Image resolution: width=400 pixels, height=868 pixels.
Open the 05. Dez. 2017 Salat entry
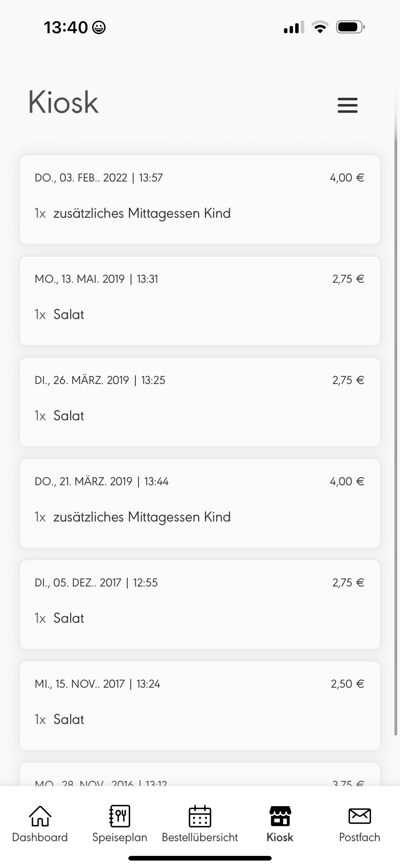click(x=200, y=604)
